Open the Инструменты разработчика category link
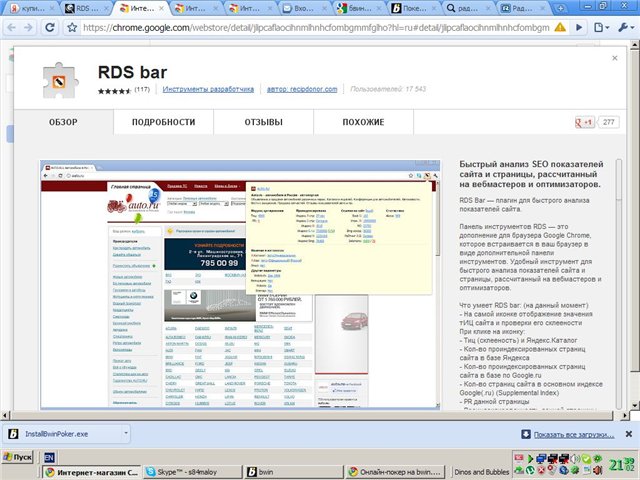Viewport: 640px width, 480px height. coord(209,90)
